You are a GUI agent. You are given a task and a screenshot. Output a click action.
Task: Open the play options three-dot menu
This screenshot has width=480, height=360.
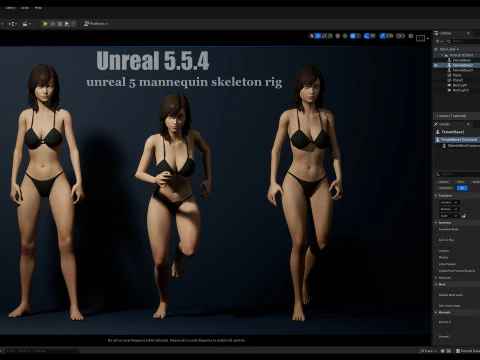click(73, 24)
